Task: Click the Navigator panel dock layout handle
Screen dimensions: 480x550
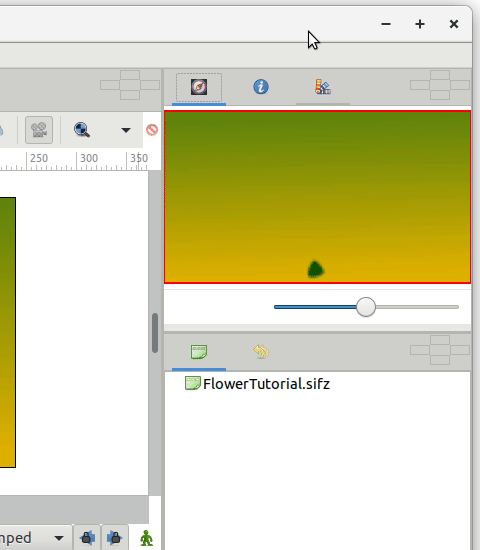Action: [440, 85]
